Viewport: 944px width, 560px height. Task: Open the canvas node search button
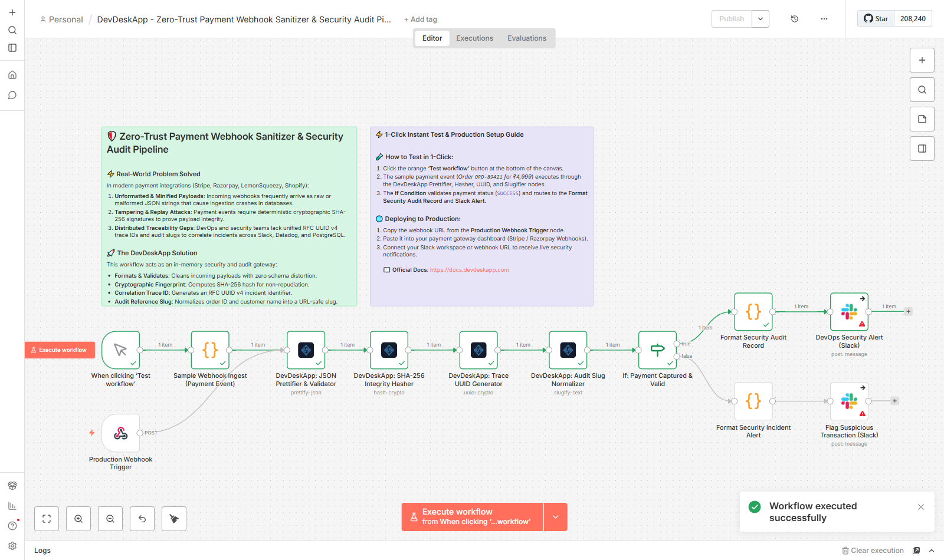point(922,90)
